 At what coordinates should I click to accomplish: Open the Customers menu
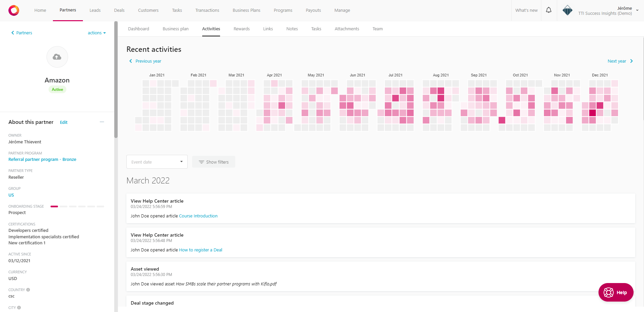point(148,10)
